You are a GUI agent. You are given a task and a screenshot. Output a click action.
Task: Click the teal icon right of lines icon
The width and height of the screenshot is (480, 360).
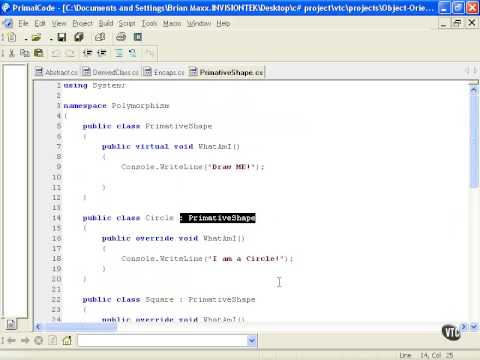133,53
